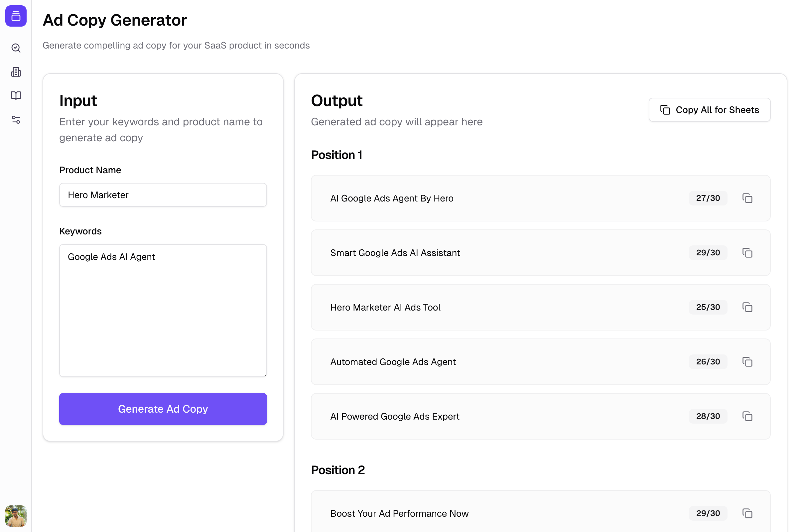Click the Input panel heading

click(78, 100)
